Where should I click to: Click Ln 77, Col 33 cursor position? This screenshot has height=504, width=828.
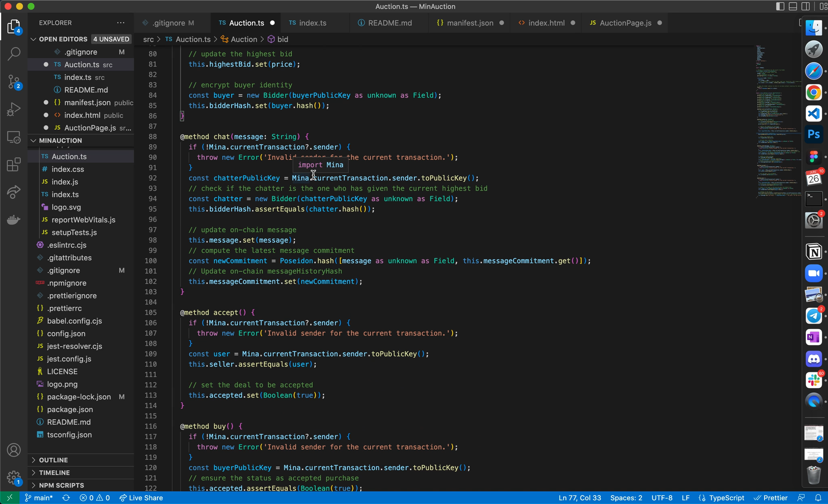point(580,498)
